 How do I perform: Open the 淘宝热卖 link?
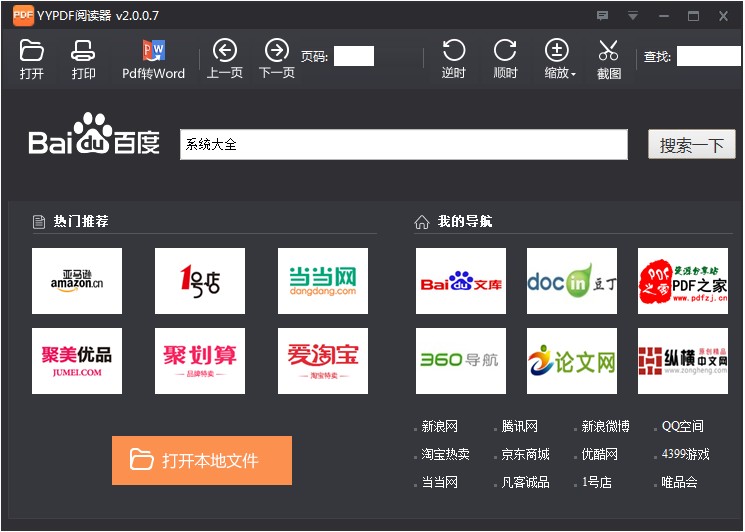[446, 455]
